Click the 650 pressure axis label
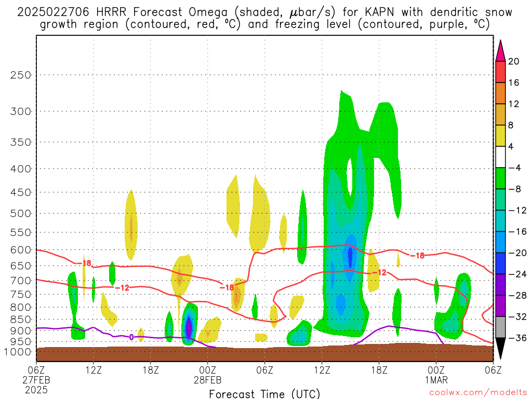 click(21, 265)
